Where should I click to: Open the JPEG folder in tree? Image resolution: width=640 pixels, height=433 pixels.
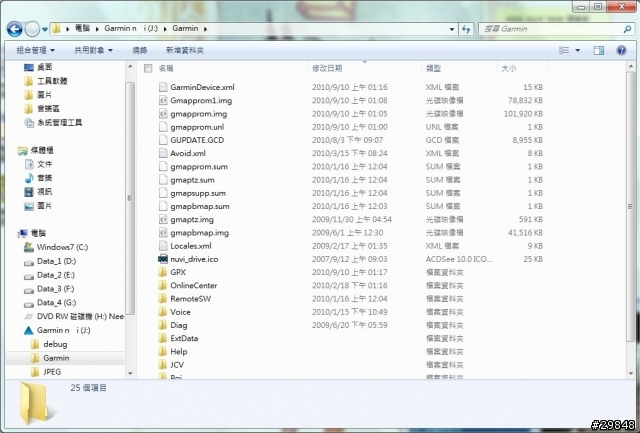click(x=52, y=372)
